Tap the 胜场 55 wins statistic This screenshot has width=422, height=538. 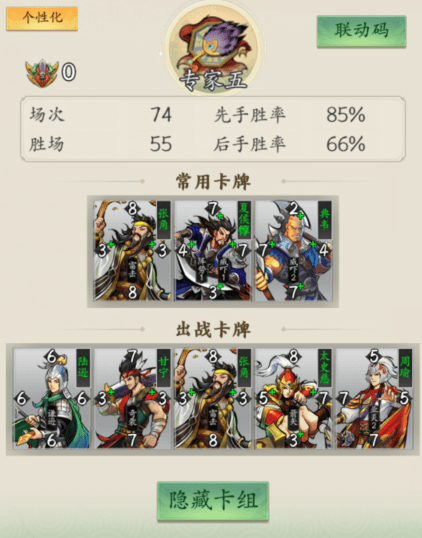(101, 144)
